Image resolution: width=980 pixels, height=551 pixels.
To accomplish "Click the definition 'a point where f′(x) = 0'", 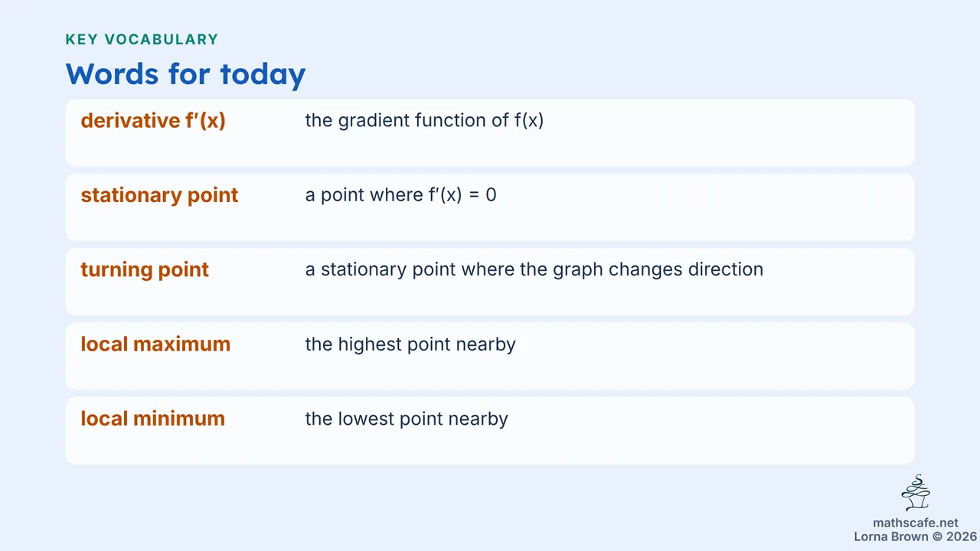I will [400, 195].
